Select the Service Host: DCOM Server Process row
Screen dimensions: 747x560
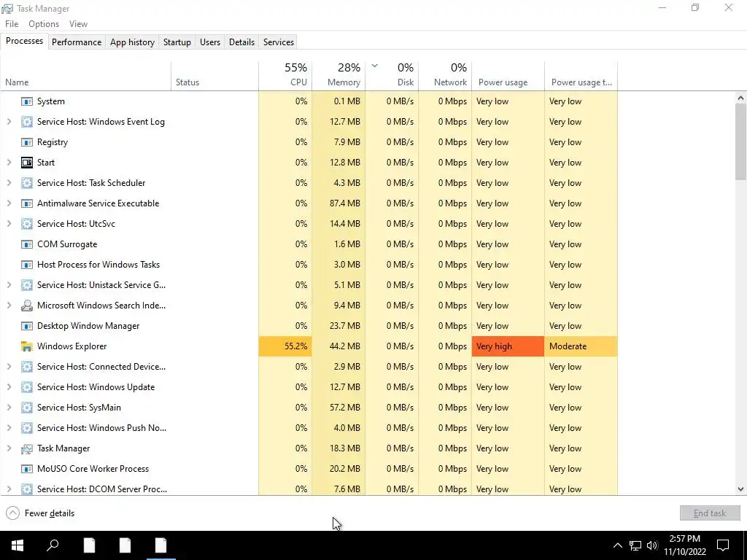coord(309,489)
